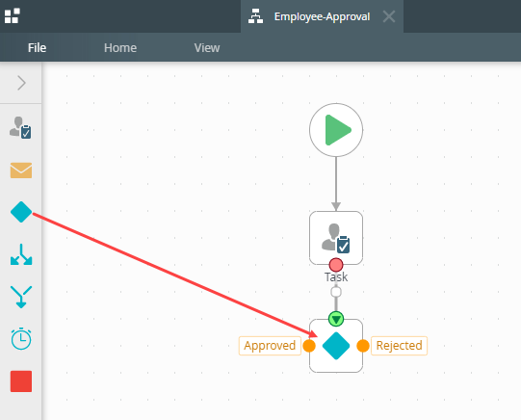The height and width of the screenshot is (420, 521).
Task: Open the Home ribbon tab
Action: [x=120, y=48]
